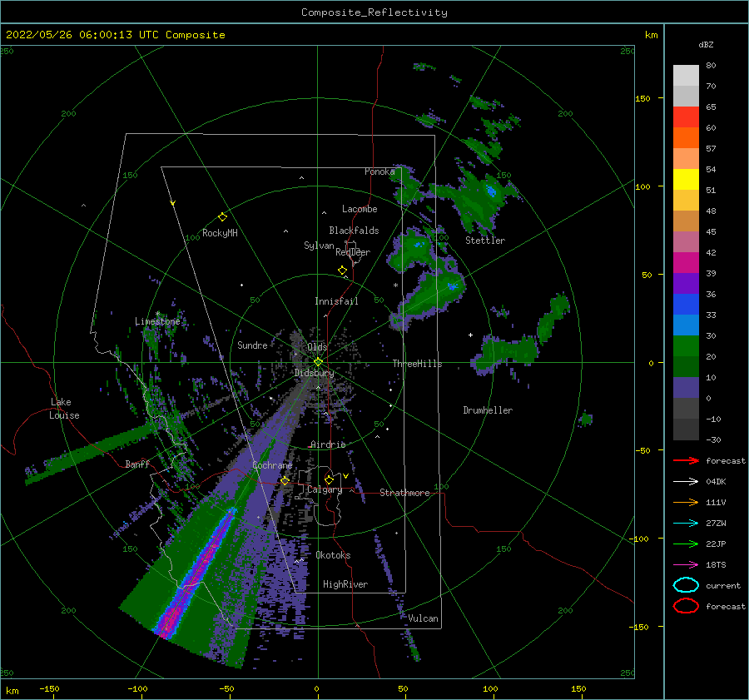Click the red forecast arrow in legend
The image size is (749, 700).
686,460
